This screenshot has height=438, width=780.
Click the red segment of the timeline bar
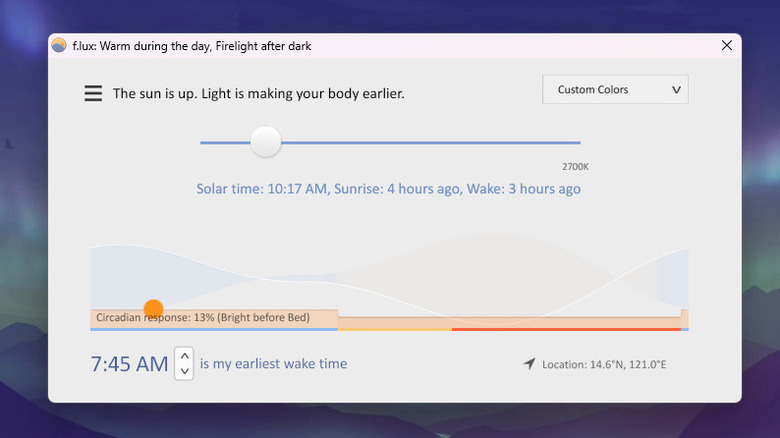coord(566,329)
